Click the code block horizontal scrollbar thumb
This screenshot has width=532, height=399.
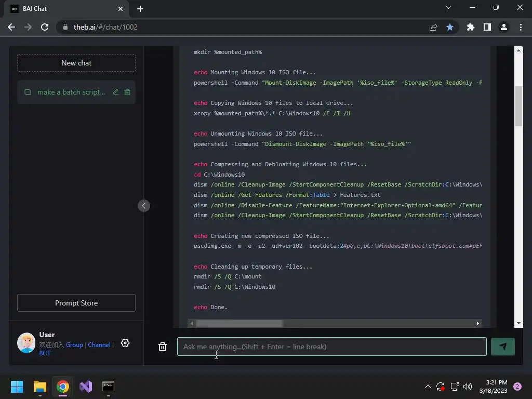(239, 323)
